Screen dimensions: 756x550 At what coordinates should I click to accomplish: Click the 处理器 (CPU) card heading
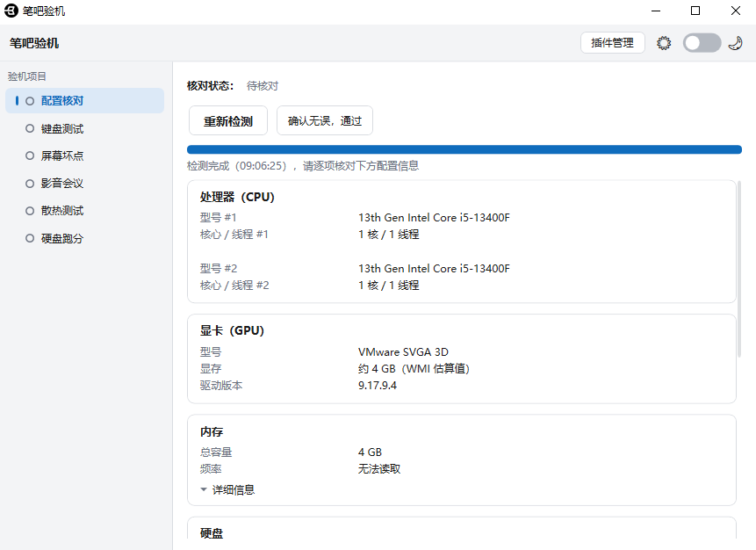(237, 197)
